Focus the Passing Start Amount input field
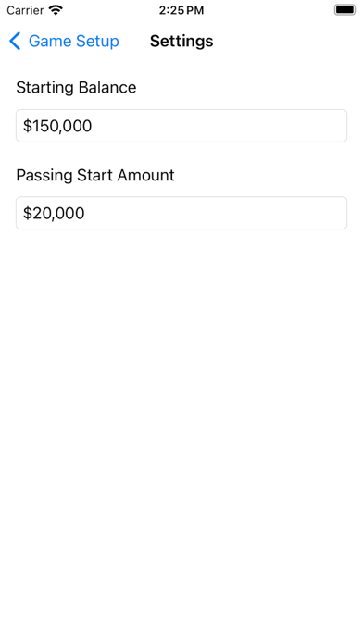Viewport: 363px width, 644px height. (x=181, y=213)
